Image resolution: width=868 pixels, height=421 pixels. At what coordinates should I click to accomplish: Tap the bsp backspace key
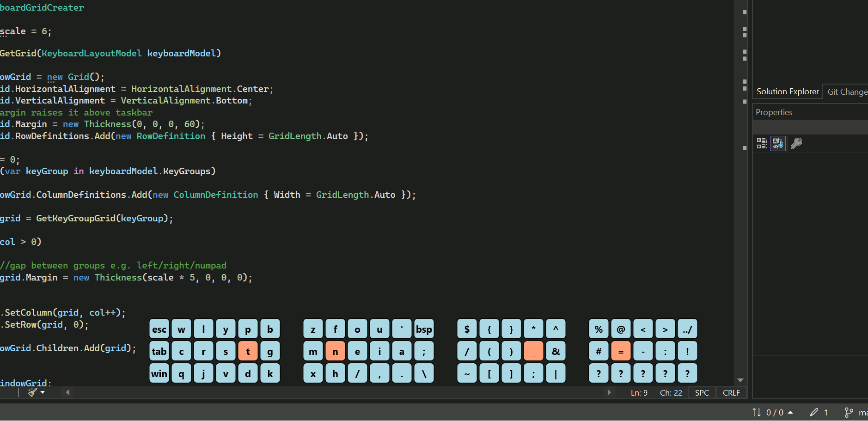tap(424, 329)
